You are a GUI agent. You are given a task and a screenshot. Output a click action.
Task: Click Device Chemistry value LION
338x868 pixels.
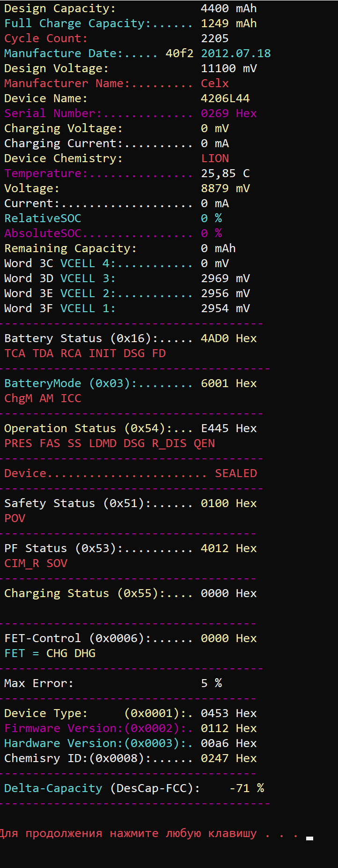[x=215, y=158]
